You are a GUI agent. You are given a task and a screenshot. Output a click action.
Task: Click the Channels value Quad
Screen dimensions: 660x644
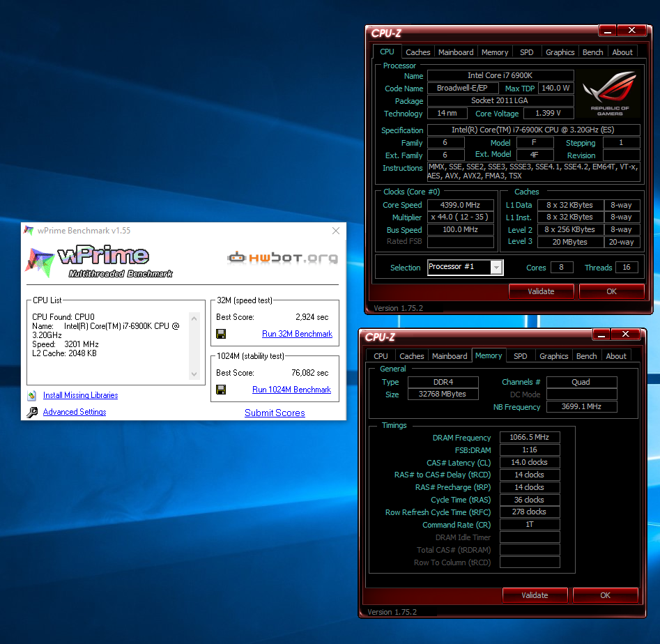[x=582, y=382]
